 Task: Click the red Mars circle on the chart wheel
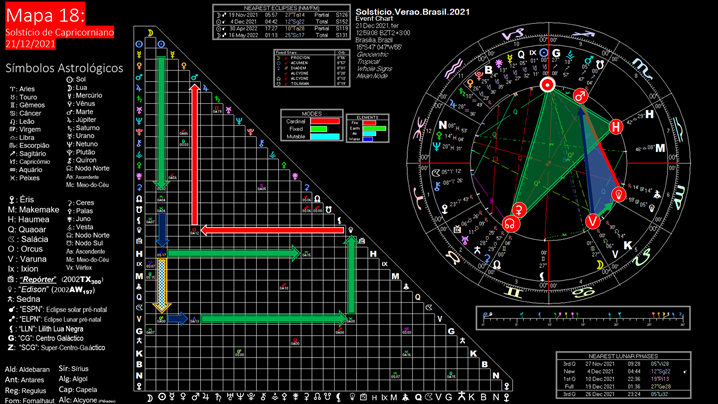(580, 96)
